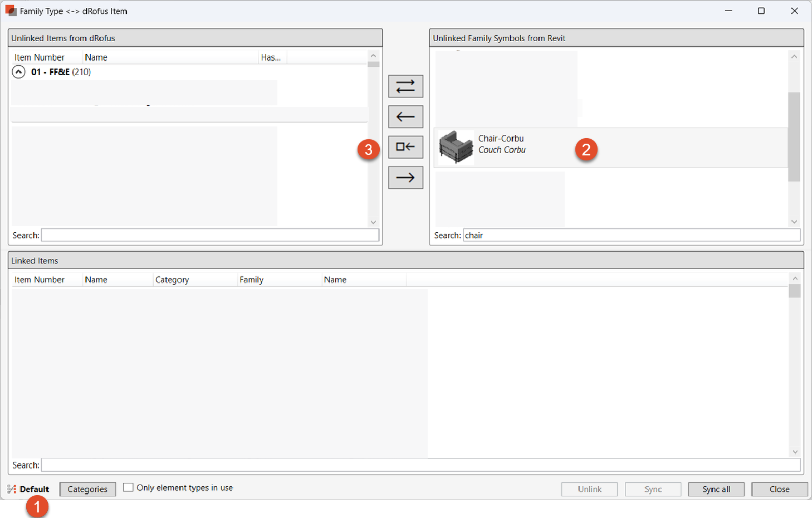Click the square-with-left-arrow create item button
Viewport: 812px width, 518px height.
click(405, 147)
